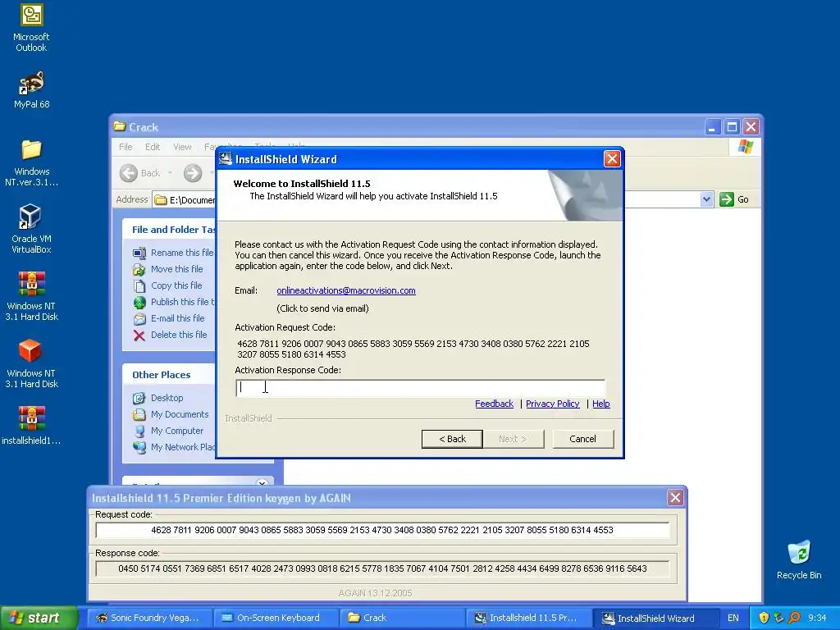This screenshot has width=840, height=630.
Task: Click Forward arrow in Crack window toolbar
Action: coord(193,173)
